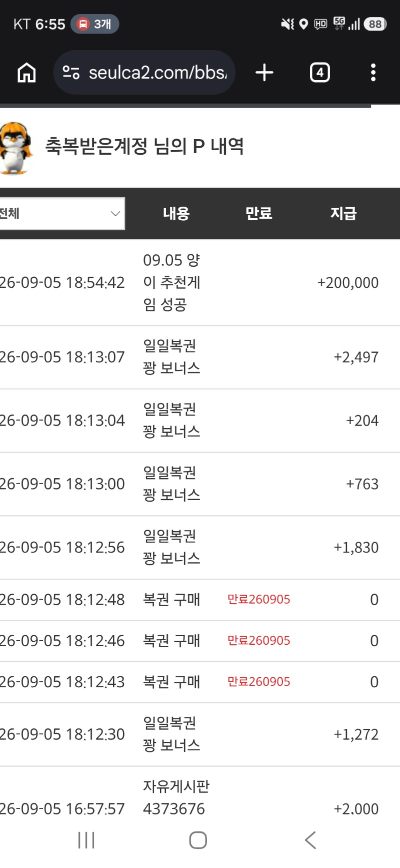The image size is (400, 868).
Task: Tap the penguin avatar image
Action: click(16, 148)
